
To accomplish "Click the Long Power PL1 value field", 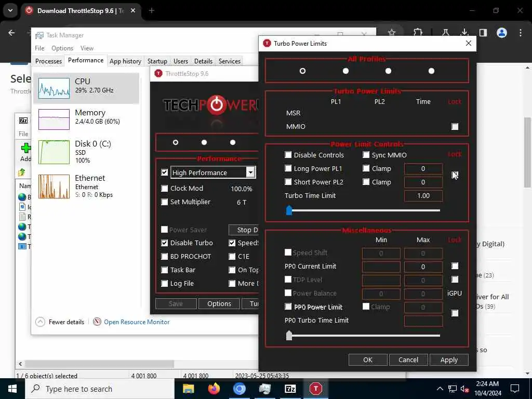I will click(x=423, y=169).
